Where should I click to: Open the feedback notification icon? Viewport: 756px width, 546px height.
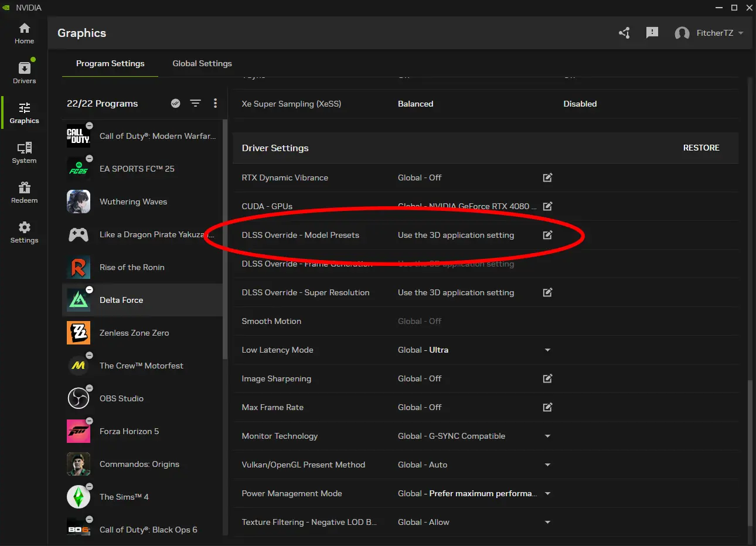(x=652, y=33)
